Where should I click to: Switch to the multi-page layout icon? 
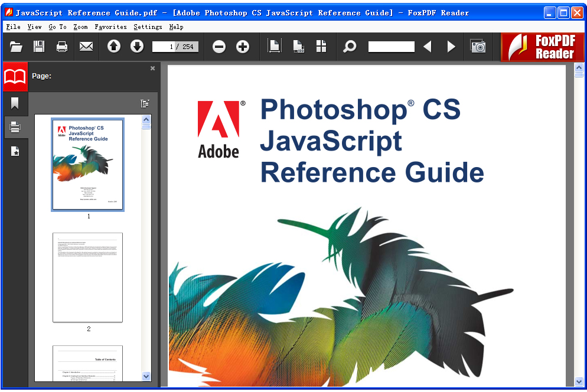click(321, 47)
